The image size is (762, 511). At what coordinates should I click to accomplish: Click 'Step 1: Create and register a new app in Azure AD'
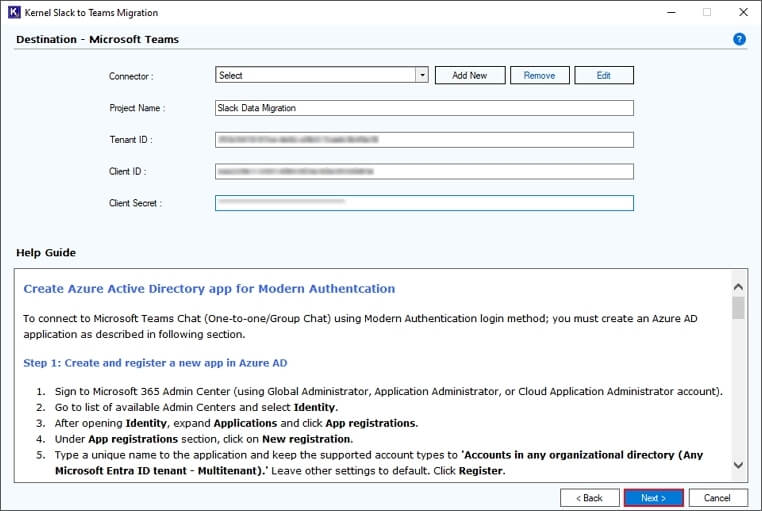click(156, 363)
